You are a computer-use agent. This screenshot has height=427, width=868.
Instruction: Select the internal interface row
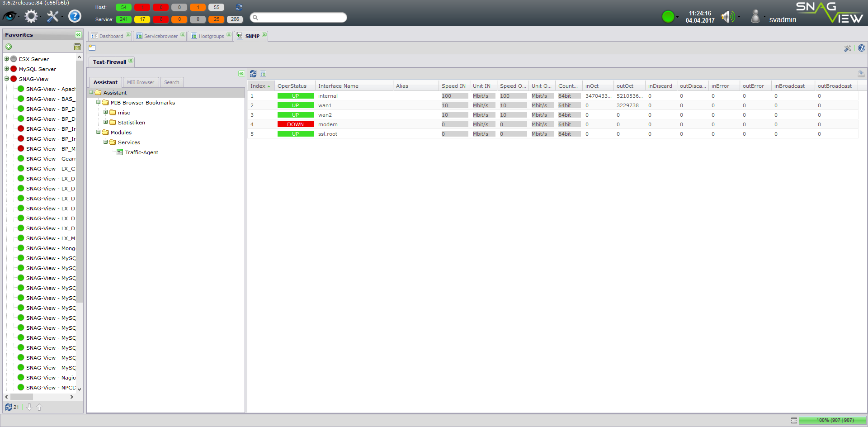[x=552, y=96]
